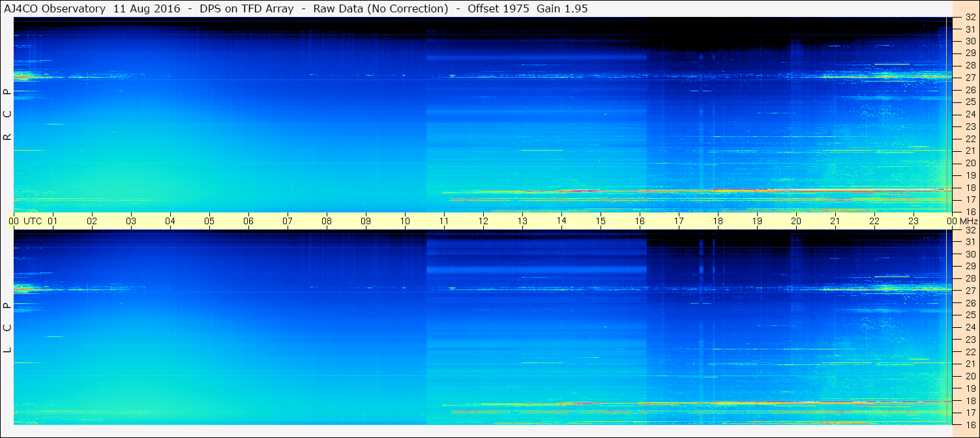
Task: Click the 16 hour marker on time axis
Action: pyautogui.click(x=640, y=221)
